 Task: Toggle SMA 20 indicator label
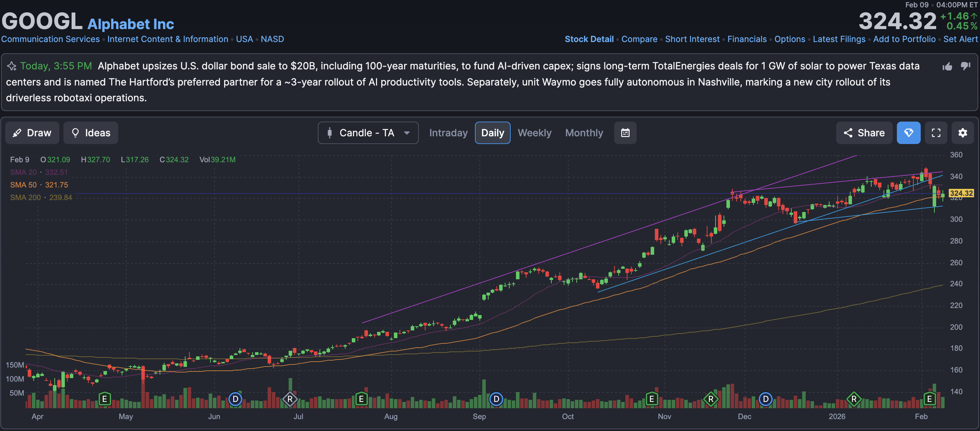pyautogui.click(x=24, y=172)
